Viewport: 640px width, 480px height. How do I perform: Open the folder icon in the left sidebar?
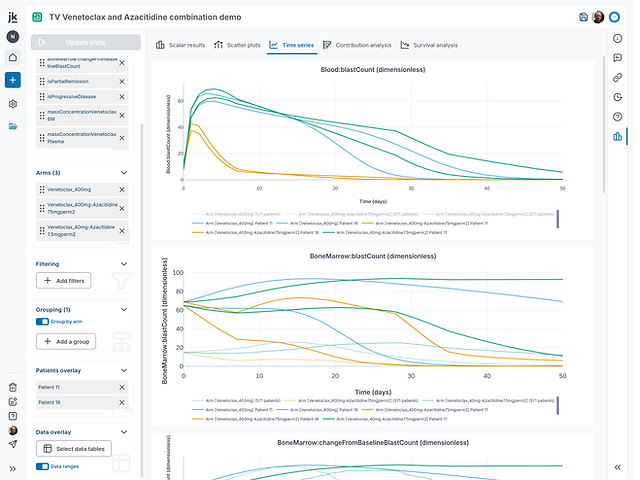(13, 126)
